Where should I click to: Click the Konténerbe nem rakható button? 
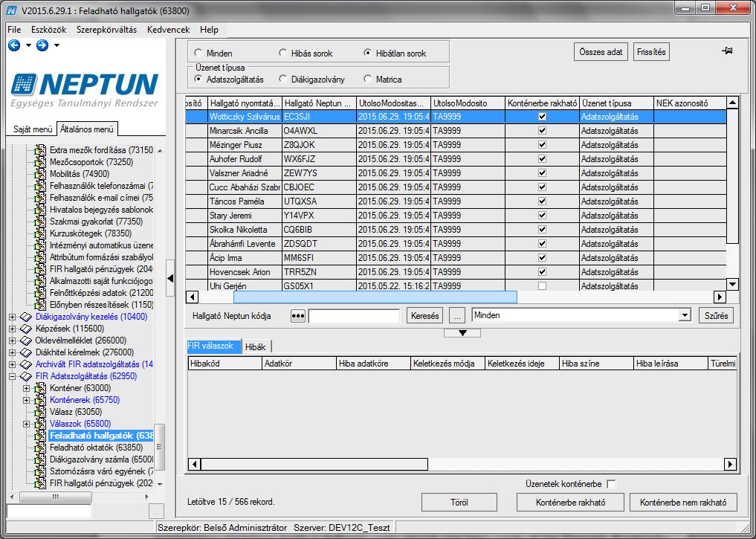pyautogui.click(x=683, y=503)
